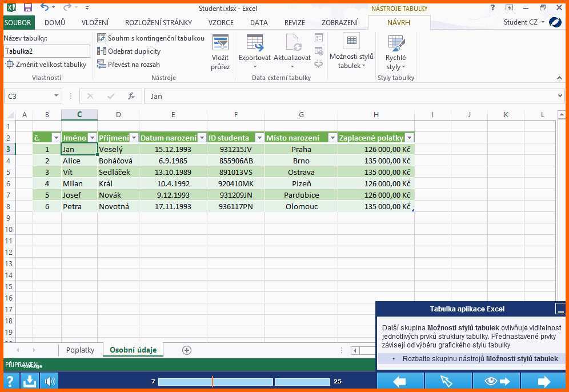Click Převést na rozsah
The width and height of the screenshot is (569, 392).
[x=129, y=65]
